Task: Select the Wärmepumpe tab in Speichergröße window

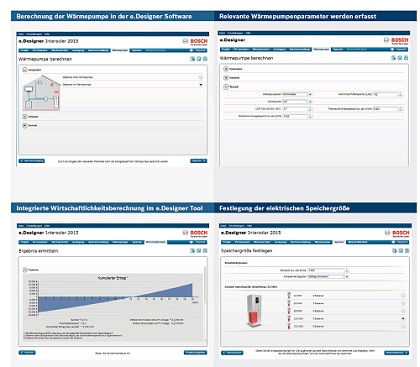Action: click(323, 242)
